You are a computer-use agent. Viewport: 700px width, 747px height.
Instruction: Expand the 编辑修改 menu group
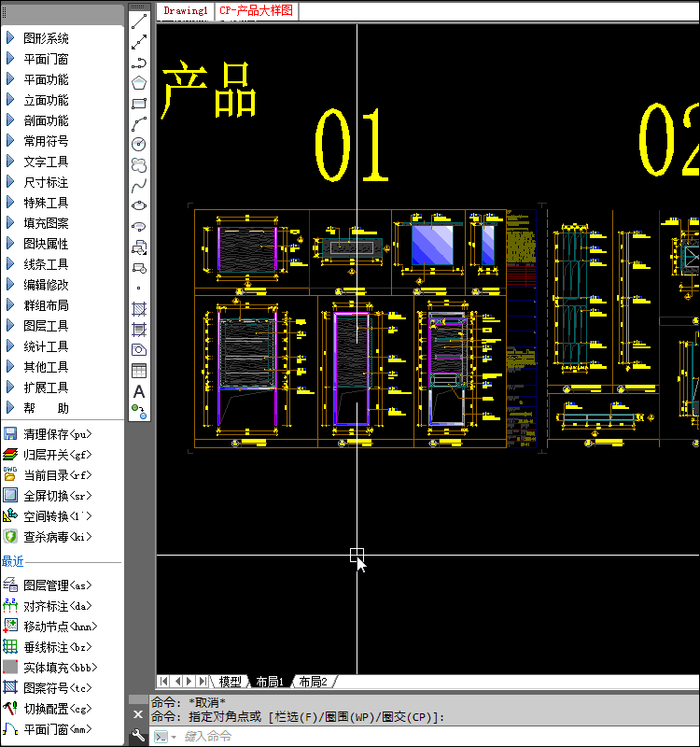[38, 285]
